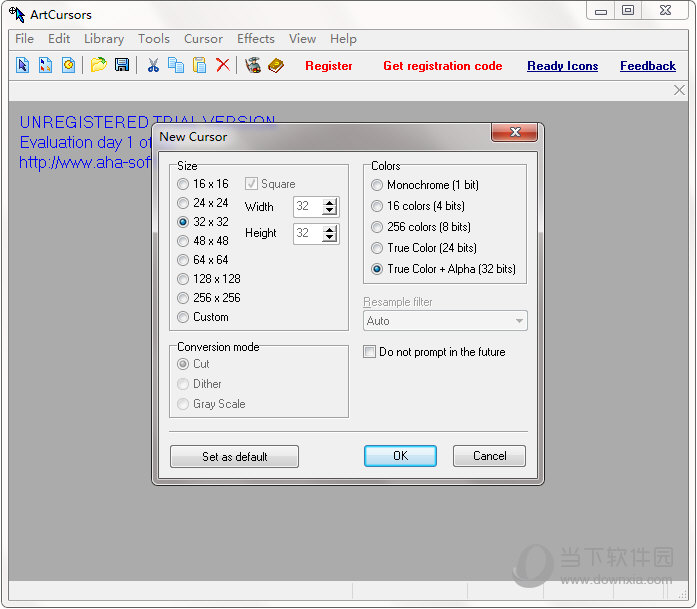The image size is (697, 609).
Task: Click the New Cursor toolbar icon
Action: coord(23,65)
